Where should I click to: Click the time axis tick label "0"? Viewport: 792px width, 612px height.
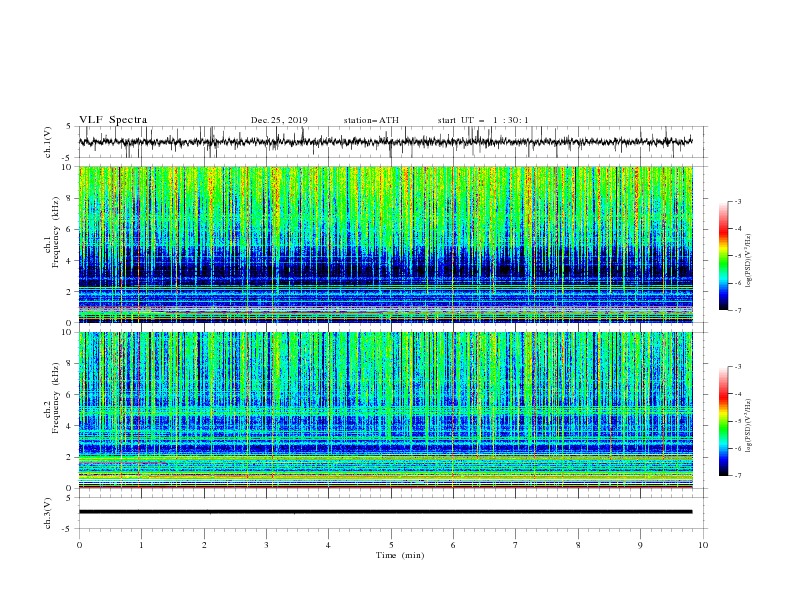point(79,545)
